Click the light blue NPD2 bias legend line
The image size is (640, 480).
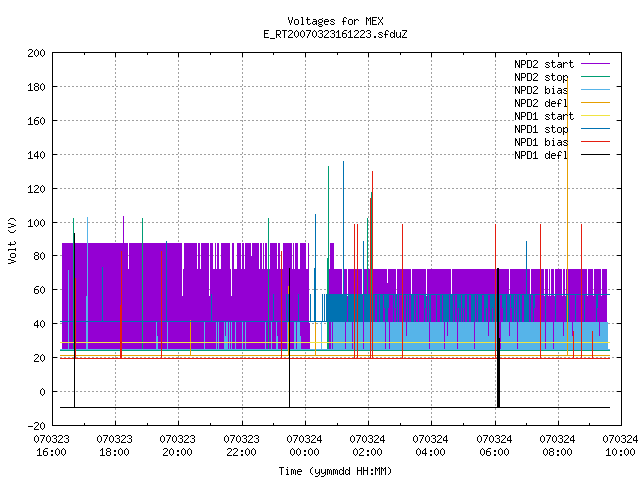[x=596, y=90]
